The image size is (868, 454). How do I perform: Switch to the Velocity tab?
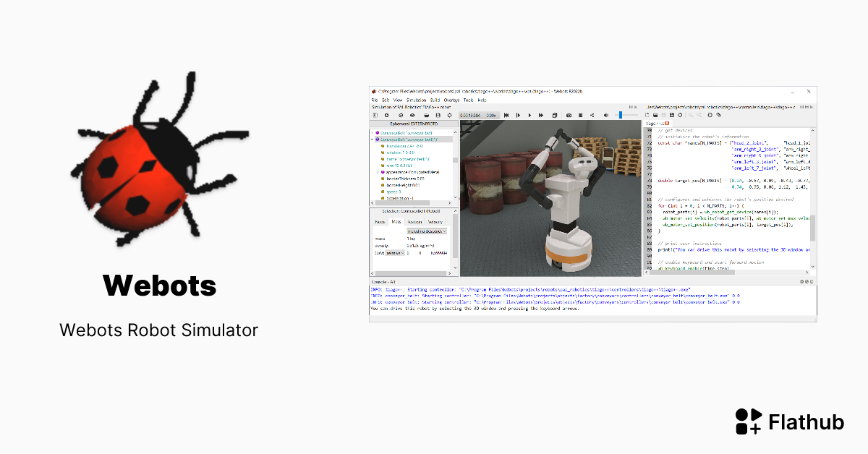pos(434,221)
